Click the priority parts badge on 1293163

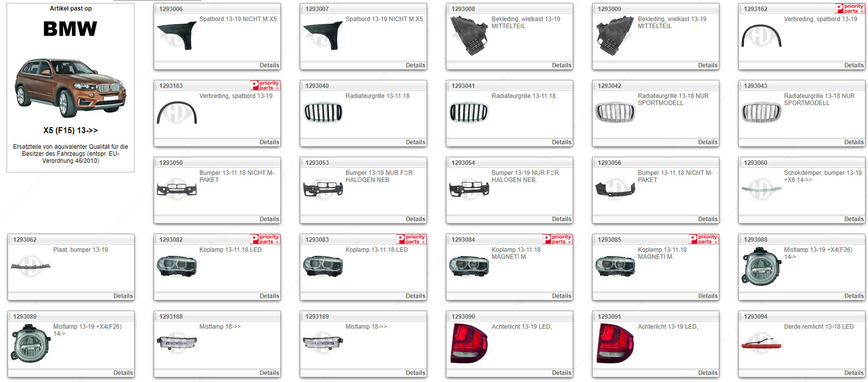[265, 85]
